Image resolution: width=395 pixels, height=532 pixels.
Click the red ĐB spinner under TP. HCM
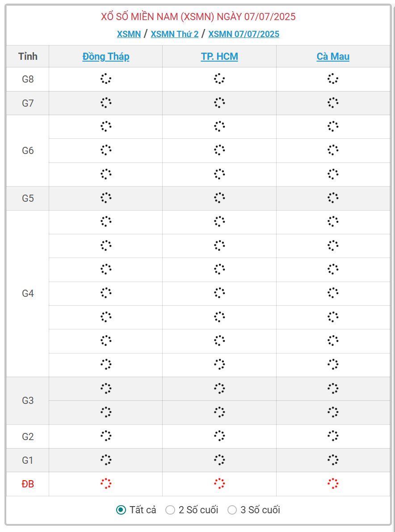219,483
